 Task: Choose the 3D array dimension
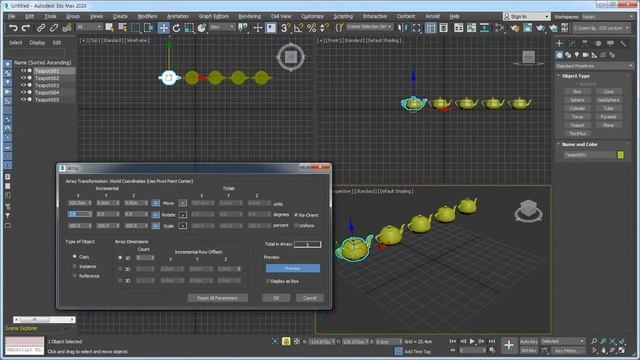pos(120,280)
